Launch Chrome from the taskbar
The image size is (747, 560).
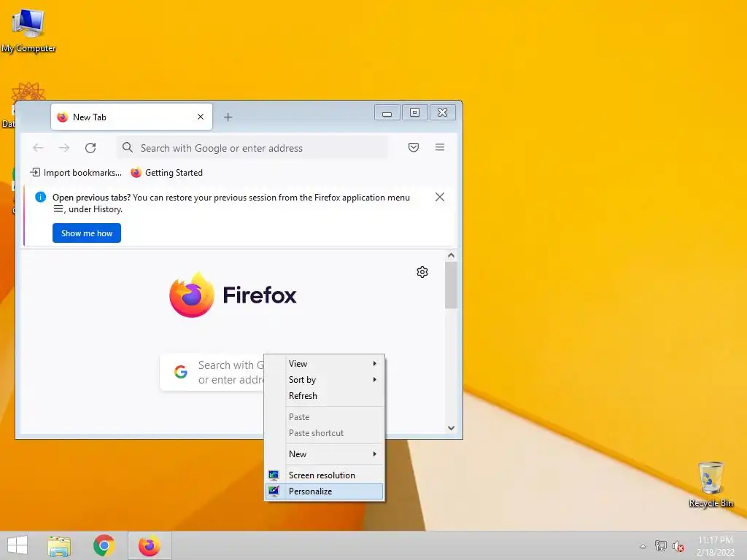tap(104, 545)
